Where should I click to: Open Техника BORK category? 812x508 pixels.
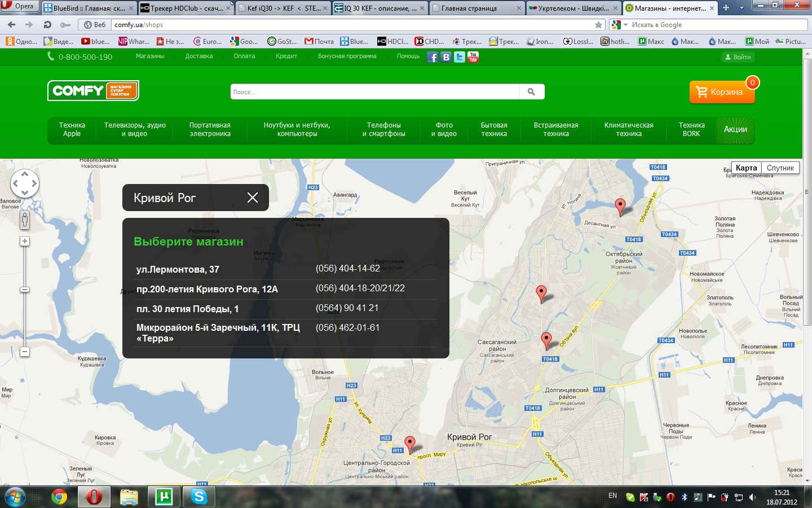(691, 130)
